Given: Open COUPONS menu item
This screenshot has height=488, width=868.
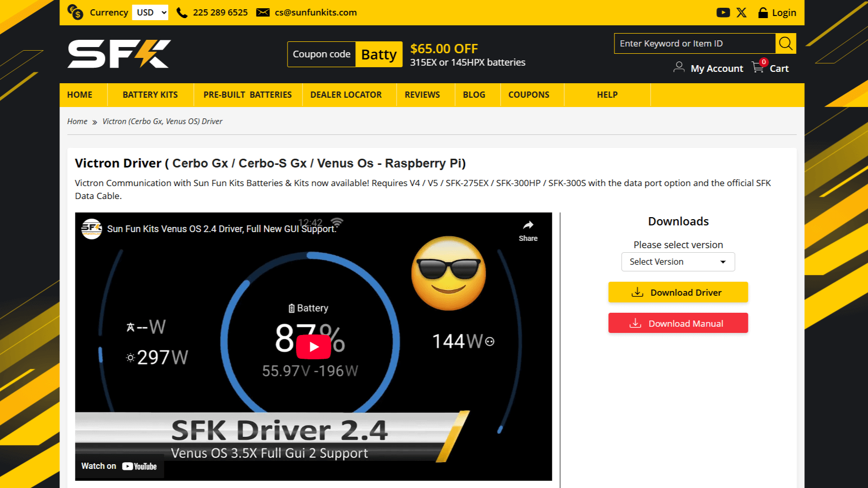Looking at the screenshot, I should tap(529, 95).
